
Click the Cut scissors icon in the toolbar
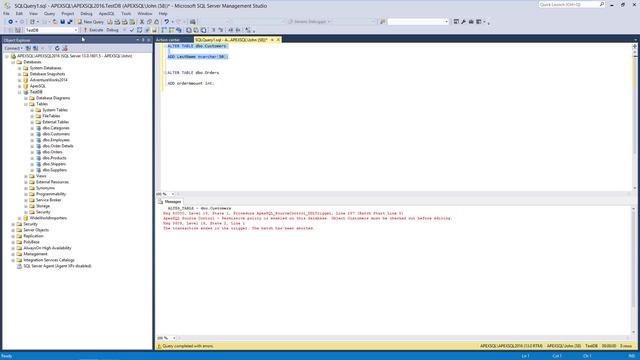click(x=142, y=22)
